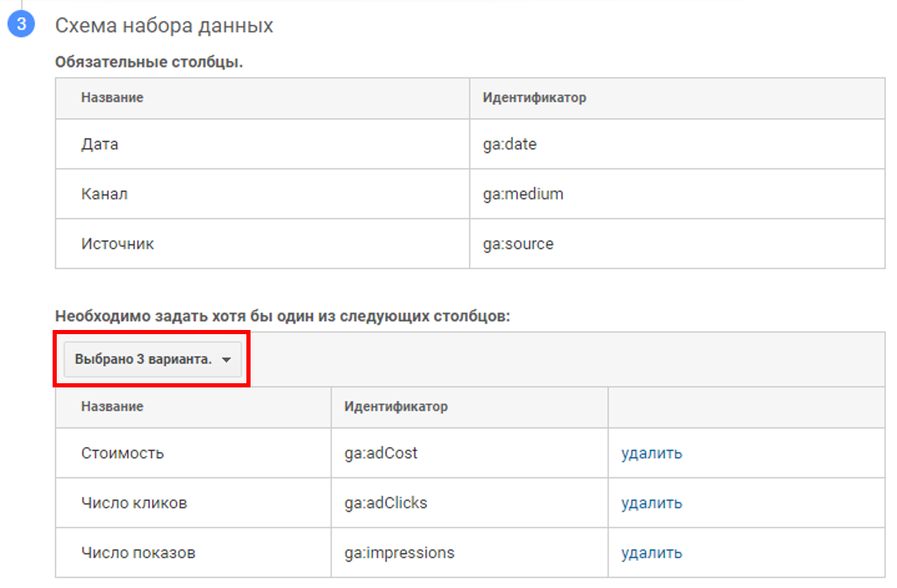Select the ga:medium identifier
The width and height of the screenshot is (897, 588).
tap(523, 194)
